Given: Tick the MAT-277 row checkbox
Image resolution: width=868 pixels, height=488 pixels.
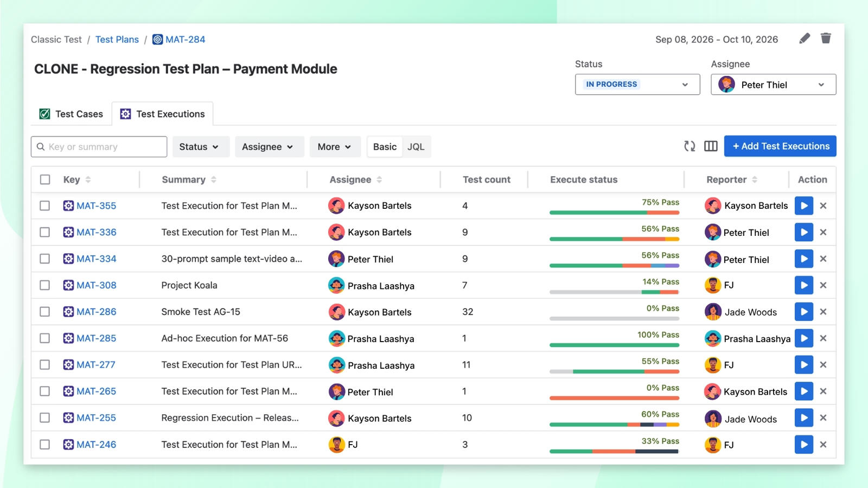Looking at the screenshot, I should coord(45,365).
